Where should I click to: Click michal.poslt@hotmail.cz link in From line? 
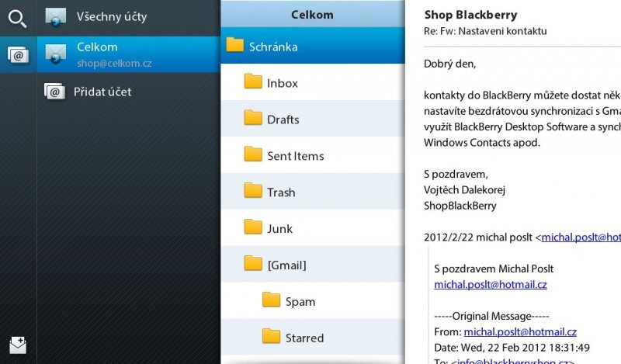tap(520, 331)
